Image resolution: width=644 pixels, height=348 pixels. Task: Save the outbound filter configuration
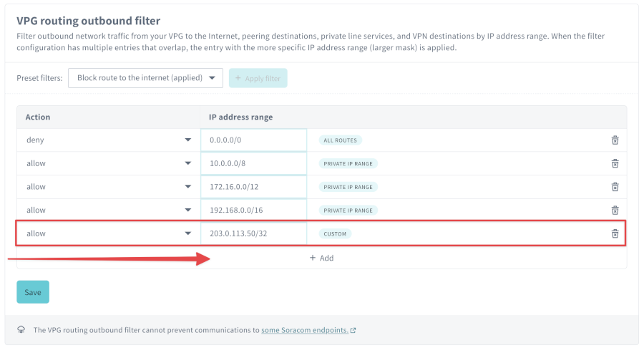point(33,292)
